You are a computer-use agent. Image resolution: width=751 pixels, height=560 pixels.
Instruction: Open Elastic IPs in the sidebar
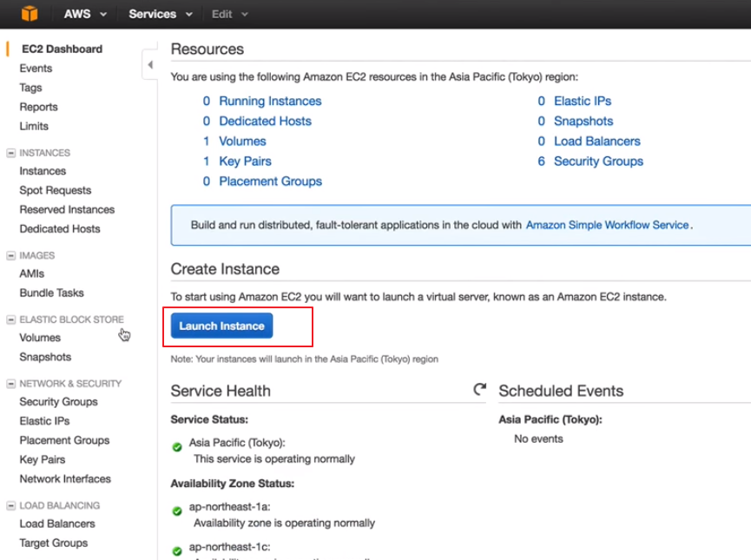(44, 421)
